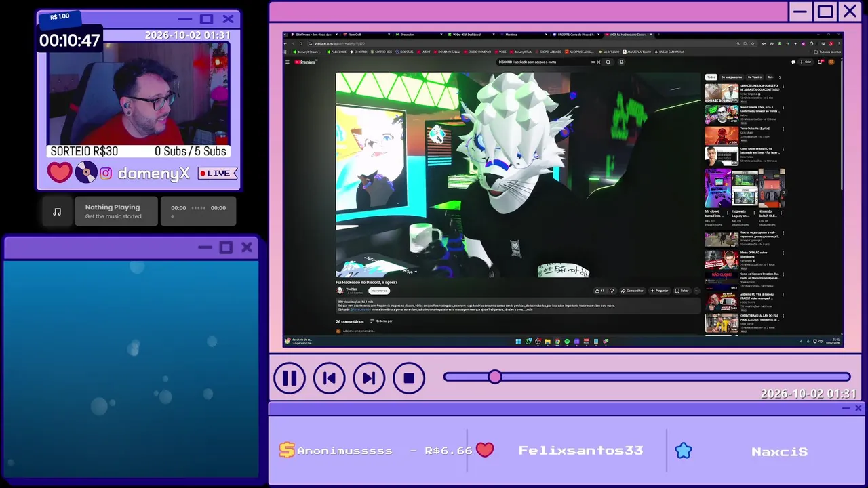Click the Nothing Playing music label

pyautogui.click(x=113, y=207)
